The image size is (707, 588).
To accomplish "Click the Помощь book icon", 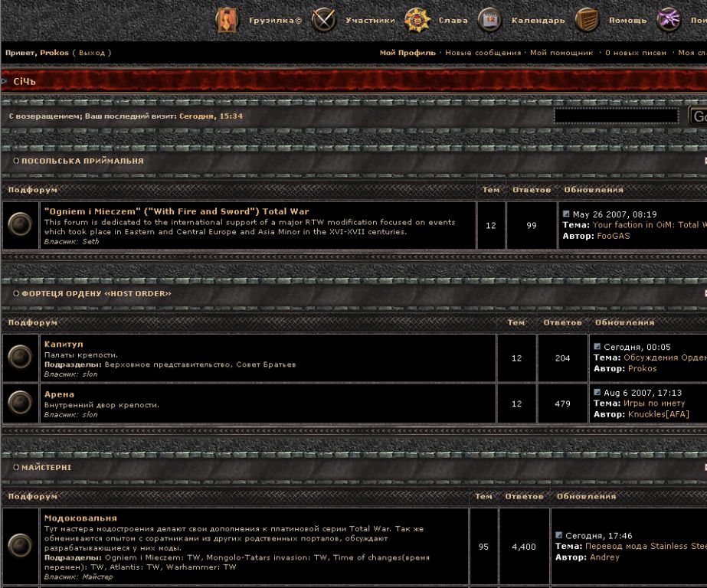I will 587,20.
